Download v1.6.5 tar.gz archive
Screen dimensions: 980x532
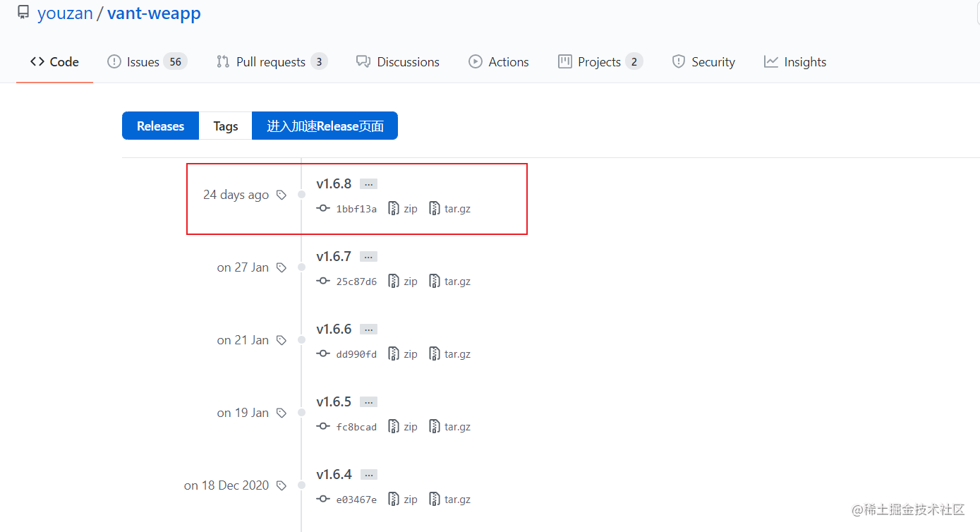tap(449, 427)
